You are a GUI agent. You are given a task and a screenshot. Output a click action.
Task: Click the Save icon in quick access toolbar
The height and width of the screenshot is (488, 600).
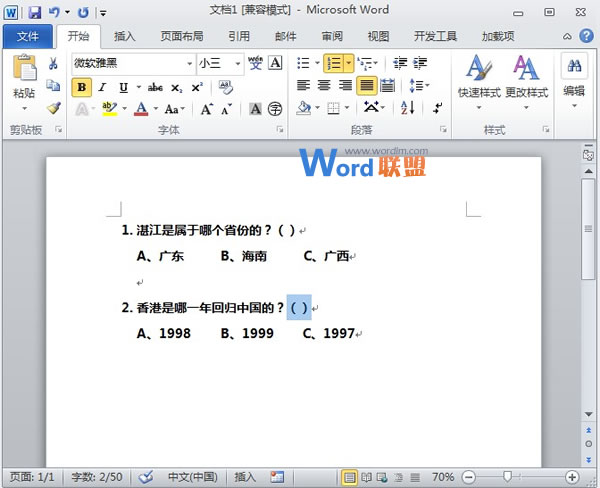[x=35, y=13]
